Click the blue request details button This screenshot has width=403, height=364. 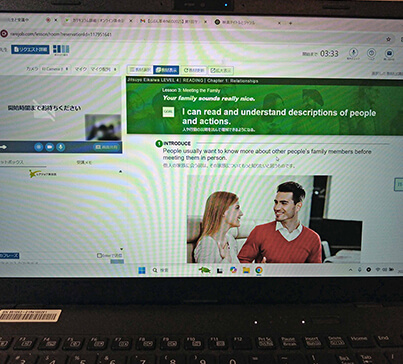point(30,49)
